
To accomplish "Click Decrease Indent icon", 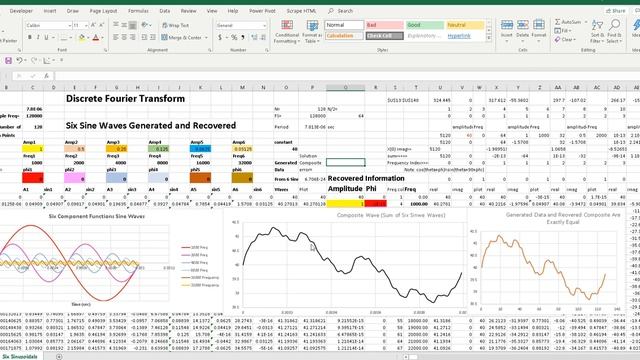I will pyautogui.click(x=144, y=38).
